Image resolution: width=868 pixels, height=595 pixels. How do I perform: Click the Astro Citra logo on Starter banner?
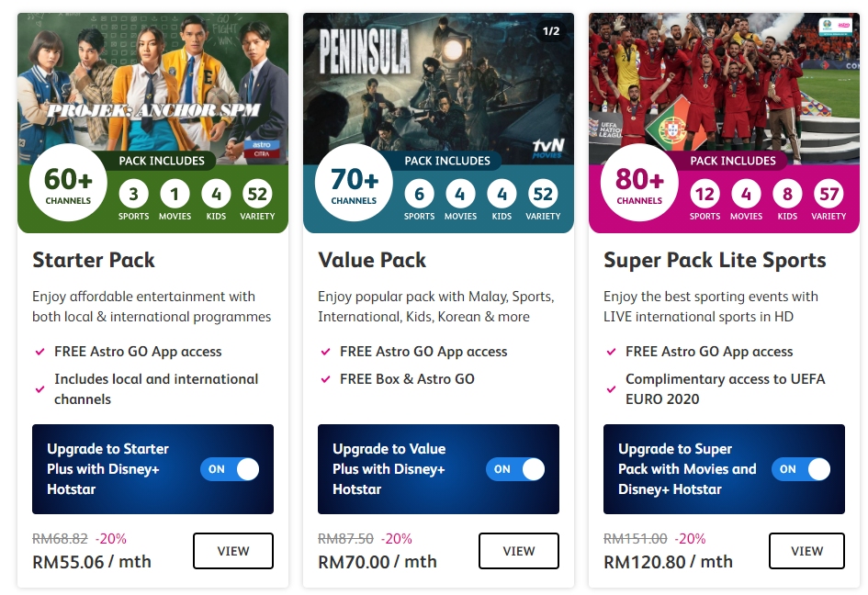point(262,149)
